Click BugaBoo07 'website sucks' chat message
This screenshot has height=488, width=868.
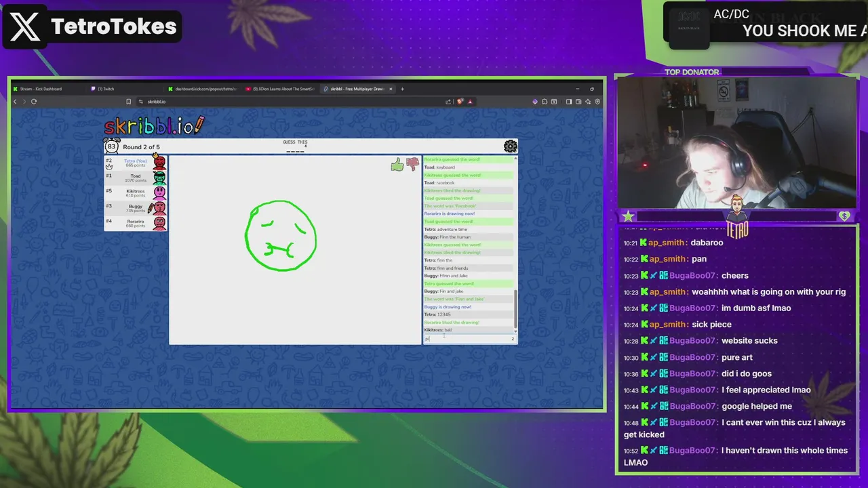pos(701,341)
